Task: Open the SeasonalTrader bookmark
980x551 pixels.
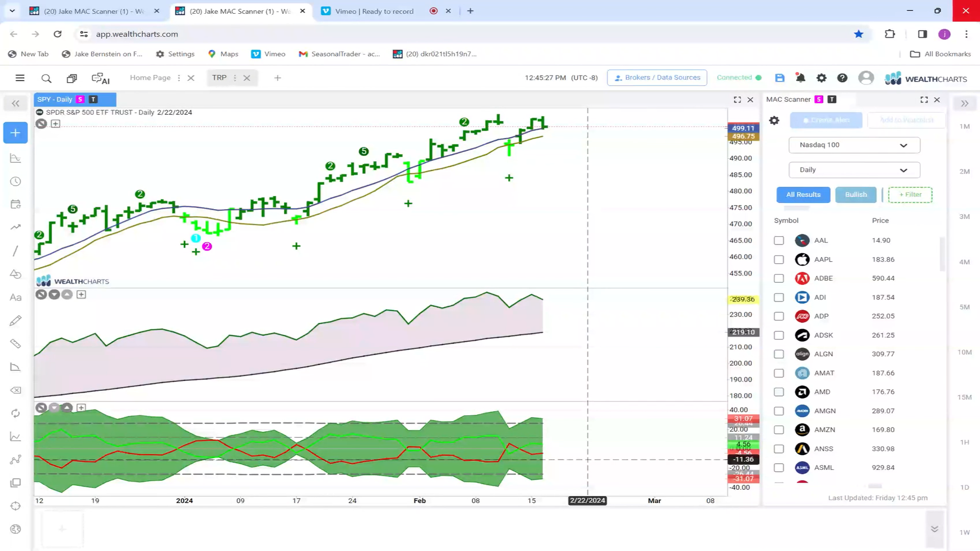Action: click(339, 54)
